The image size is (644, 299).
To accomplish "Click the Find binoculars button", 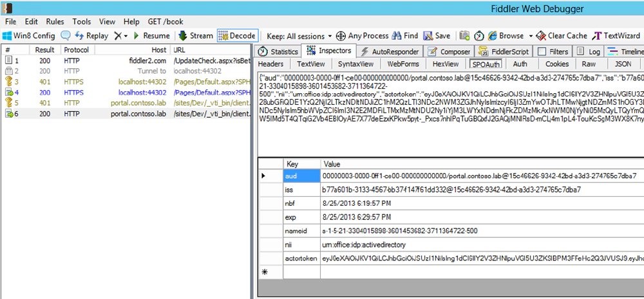I will [x=405, y=35].
